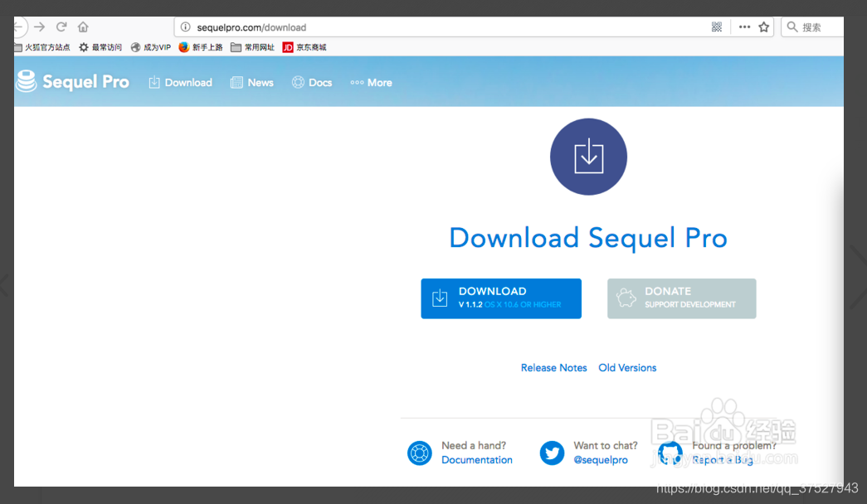Open the 最常访问 bookmark
This screenshot has height=504, width=867.
(100, 47)
